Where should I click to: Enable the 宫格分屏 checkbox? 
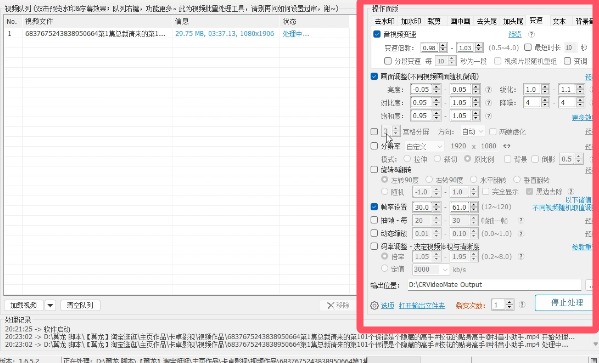pyautogui.click(x=374, y=131)
